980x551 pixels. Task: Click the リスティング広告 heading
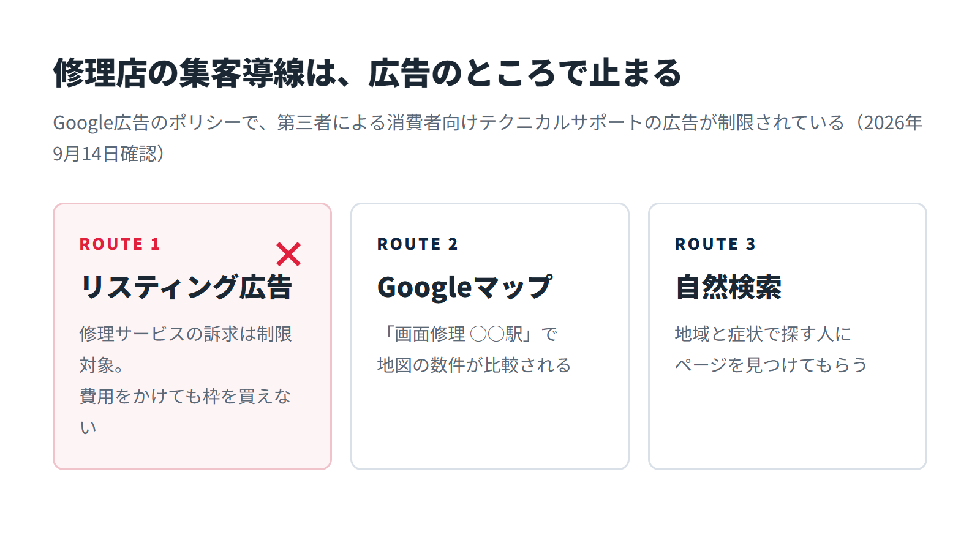(x=186, y=287)
